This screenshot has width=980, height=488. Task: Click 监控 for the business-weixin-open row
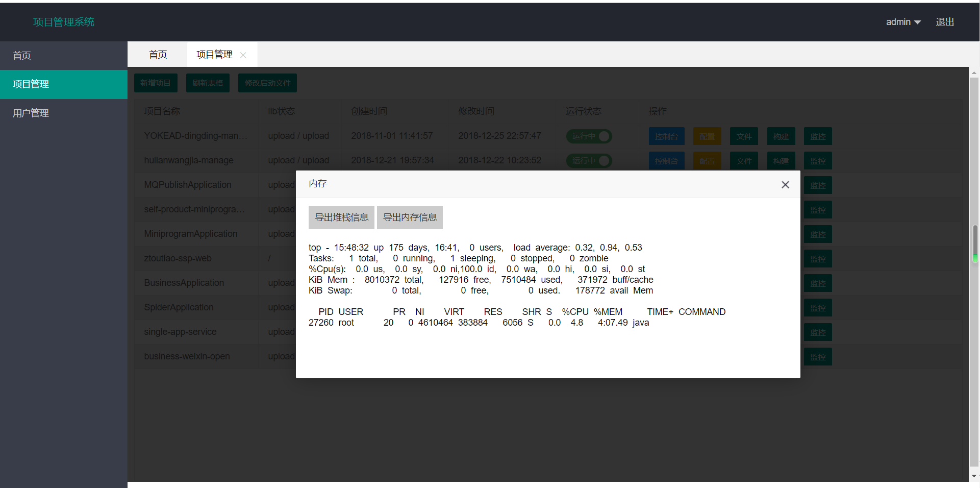tap(818, 357)
